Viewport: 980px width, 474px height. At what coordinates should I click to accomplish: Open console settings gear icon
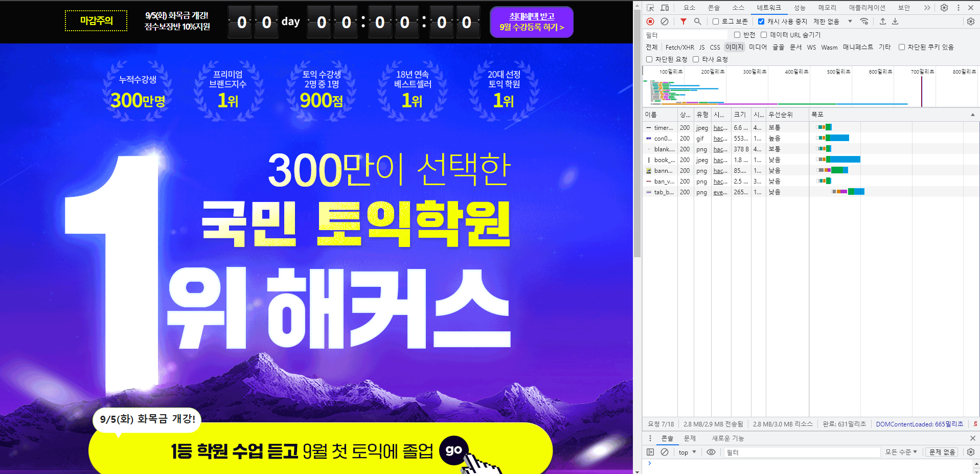[971, 452]
